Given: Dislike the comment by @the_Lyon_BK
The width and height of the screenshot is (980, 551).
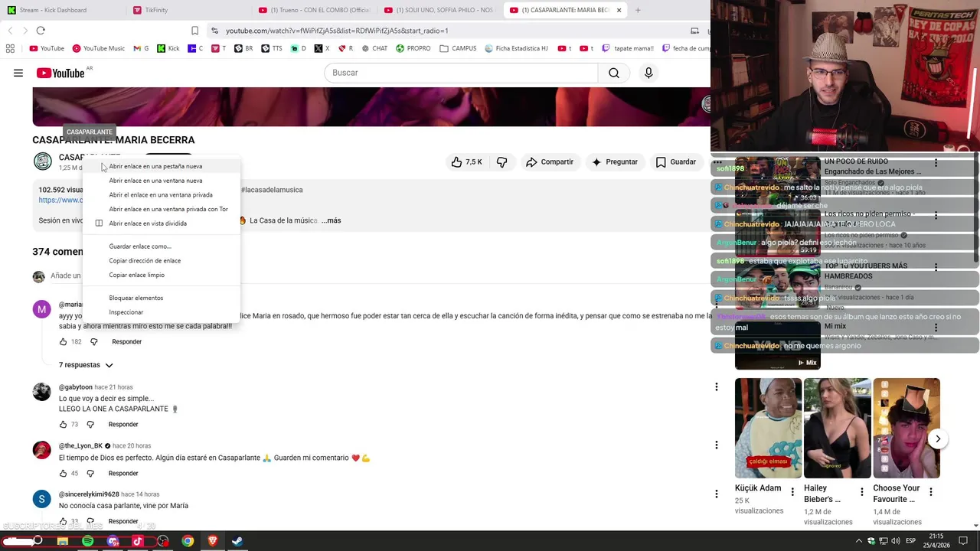Looking at the screenshot, I should click(90, 474).
